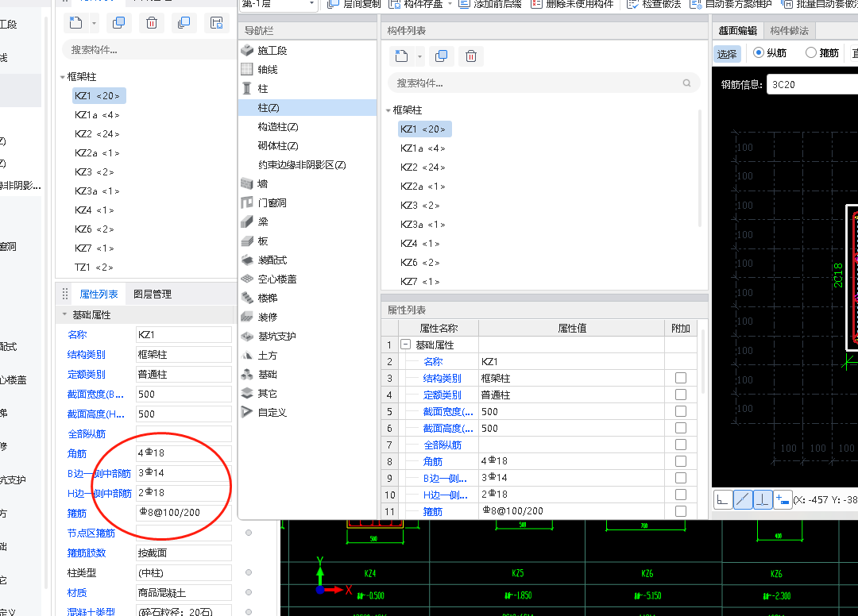Toggle the display circle beside 材质 row
This screenshot has height=616, width=858.
click(x=249, y=592)
